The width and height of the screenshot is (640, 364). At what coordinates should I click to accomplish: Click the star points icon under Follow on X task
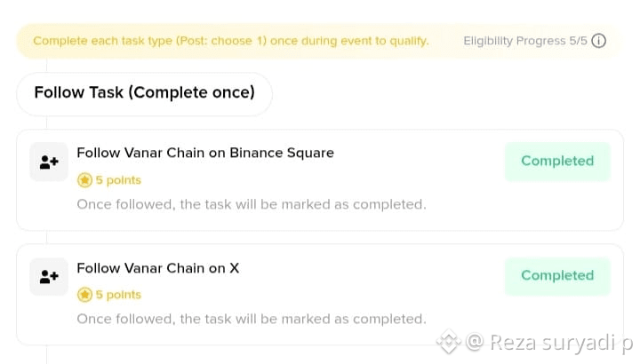[85, 294]
